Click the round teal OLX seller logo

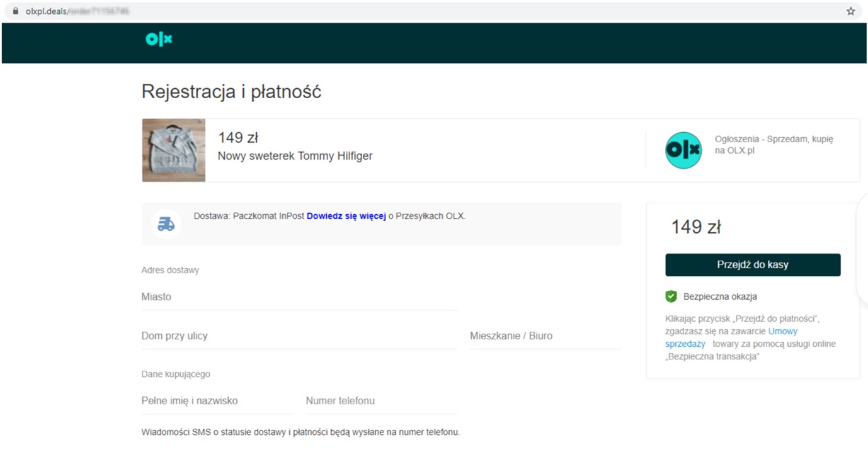click(683, 150)
